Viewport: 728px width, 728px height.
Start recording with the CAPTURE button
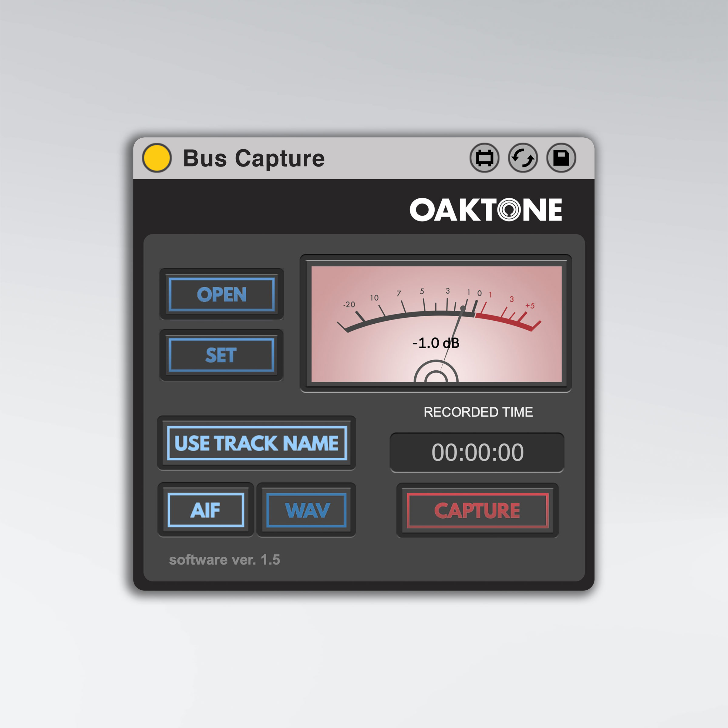pos(477,510)
